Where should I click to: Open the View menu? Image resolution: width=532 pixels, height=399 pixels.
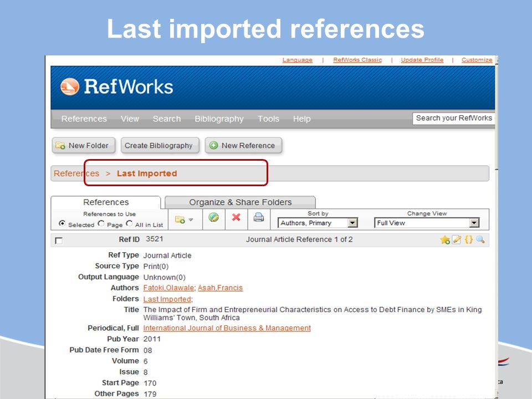coord(130,119)
